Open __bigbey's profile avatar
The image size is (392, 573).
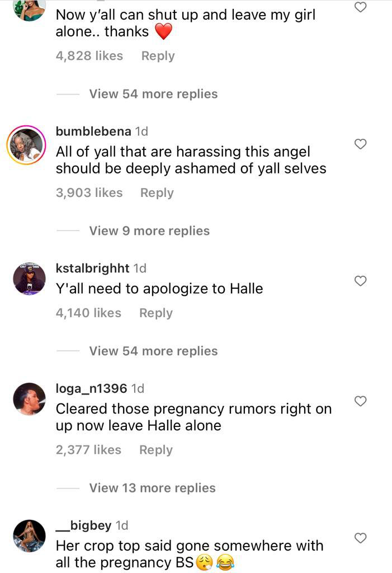point(29,536)
